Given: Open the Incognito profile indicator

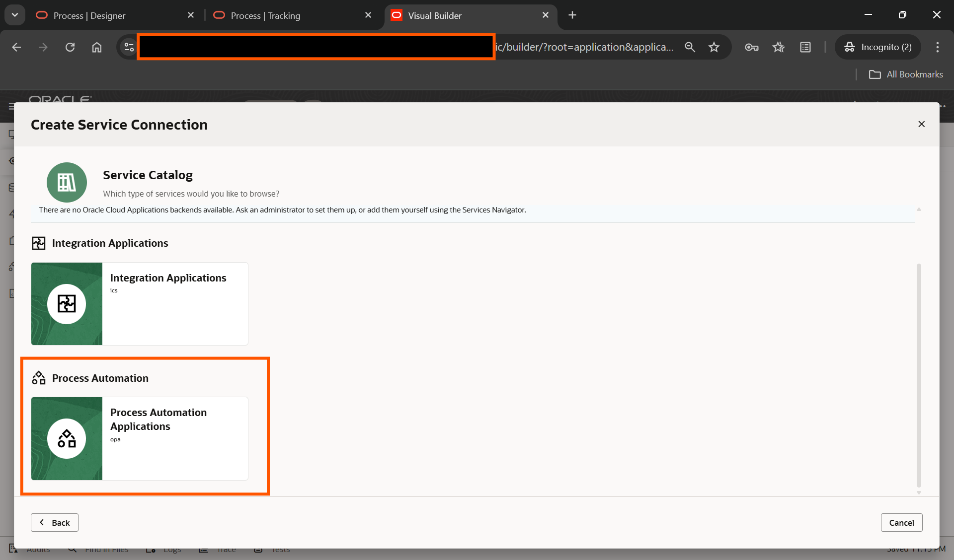Looking at the screenshot, I should point(877,47).
